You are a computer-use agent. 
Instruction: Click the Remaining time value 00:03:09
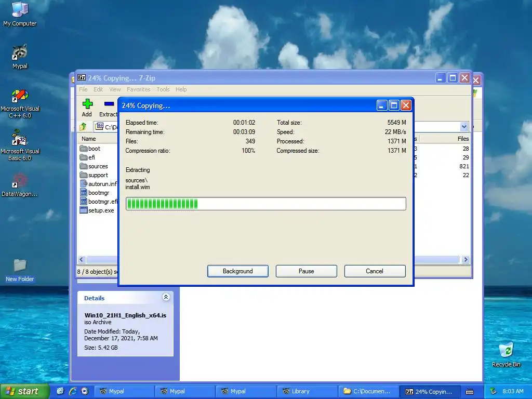point(244,131)
